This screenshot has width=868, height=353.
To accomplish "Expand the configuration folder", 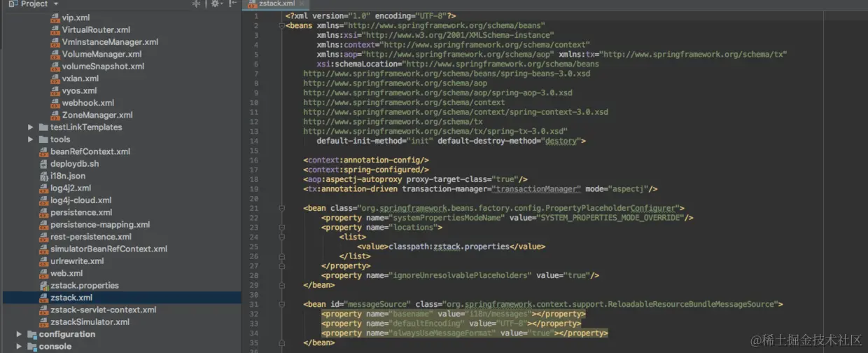I will pyautogui.click(x=20, y=334).
